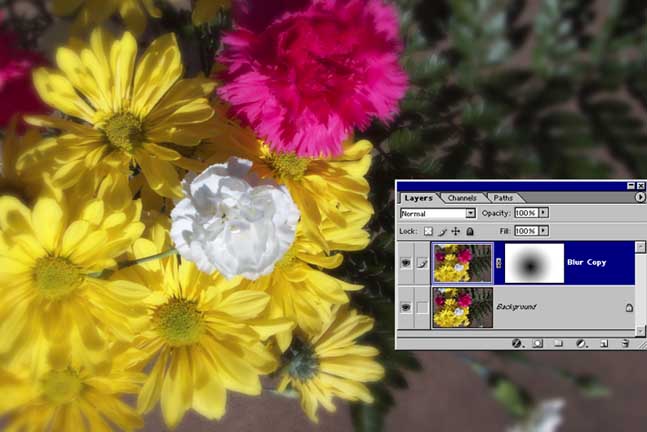
Task: Click the empty link box on Background layer
Action: pyautogui.click(x=422, y=307)
